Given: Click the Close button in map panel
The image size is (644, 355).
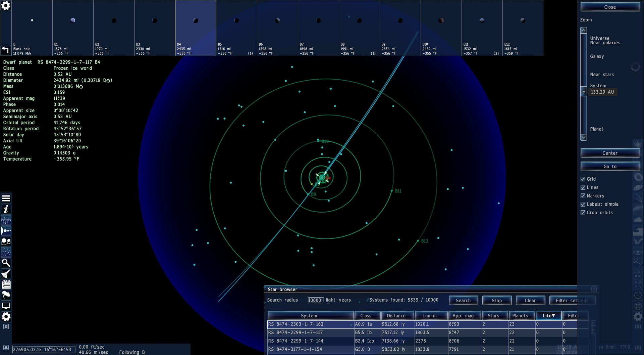Looking at the screenshot, I should [610, 7].
